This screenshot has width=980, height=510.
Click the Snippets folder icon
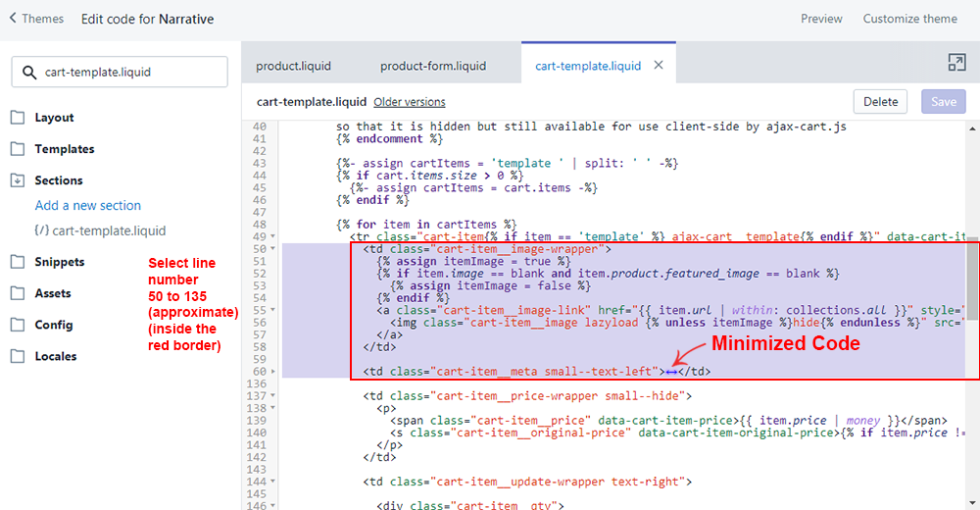click(x=18, y=262)
